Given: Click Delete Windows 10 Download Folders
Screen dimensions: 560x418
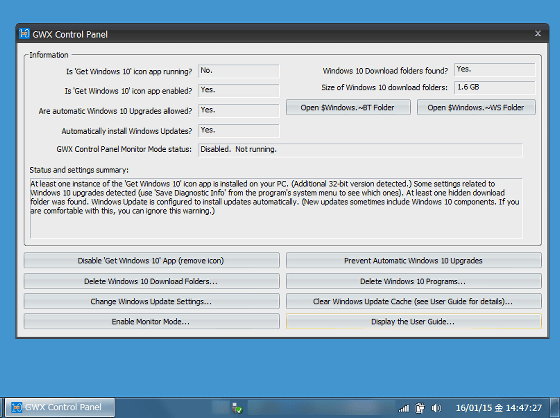Looking at the screenshot, I should (x=151, y=281).
